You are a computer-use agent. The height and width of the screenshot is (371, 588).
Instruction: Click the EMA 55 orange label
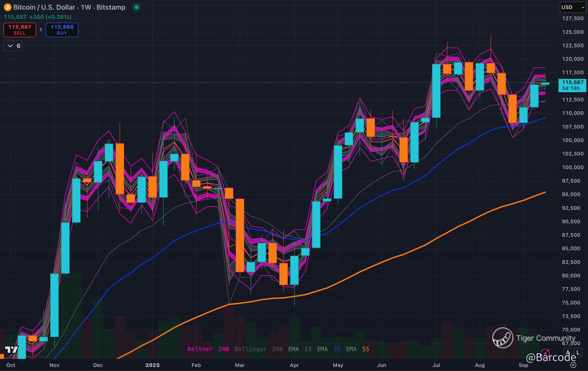tap(357, 349)
